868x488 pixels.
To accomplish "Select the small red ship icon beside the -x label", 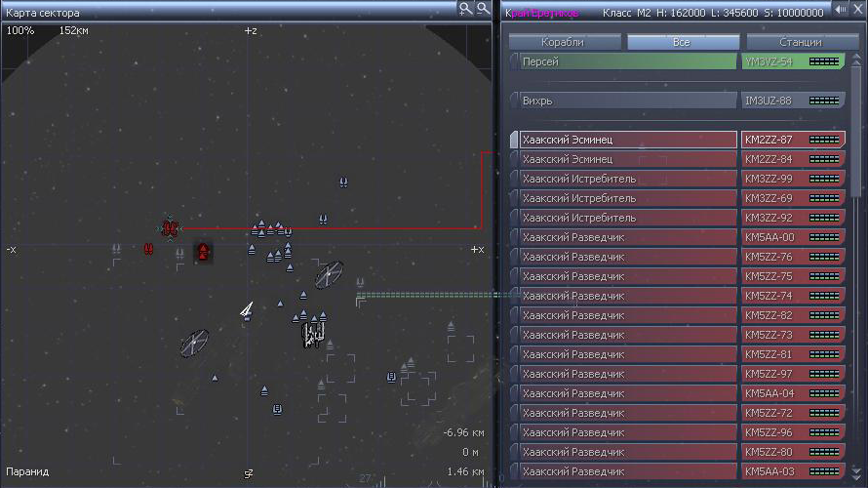I will (148, 249).
